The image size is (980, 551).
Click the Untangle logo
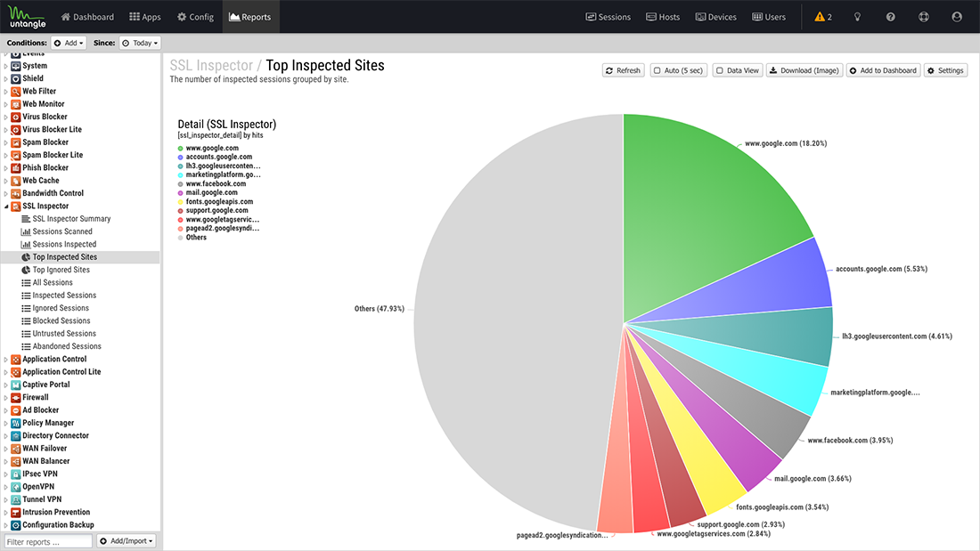pyautogui.click(x=27, y=17)
